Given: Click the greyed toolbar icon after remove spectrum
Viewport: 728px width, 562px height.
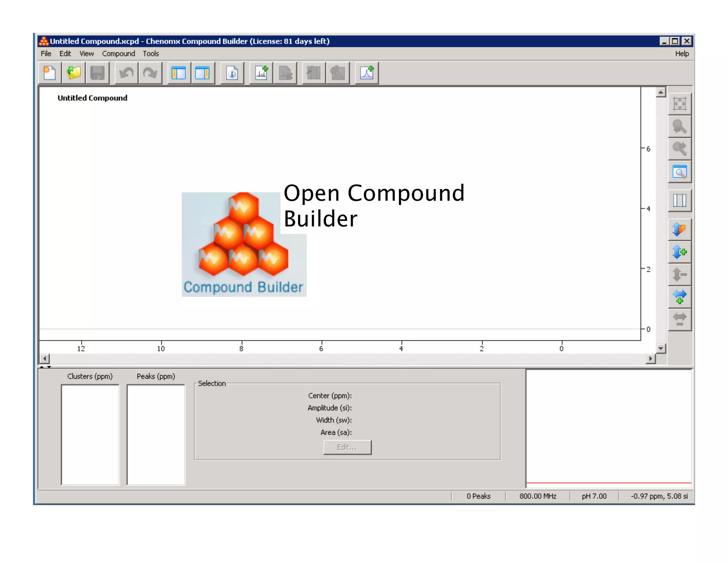Looking at the screenshot, I should coord(314,73).
